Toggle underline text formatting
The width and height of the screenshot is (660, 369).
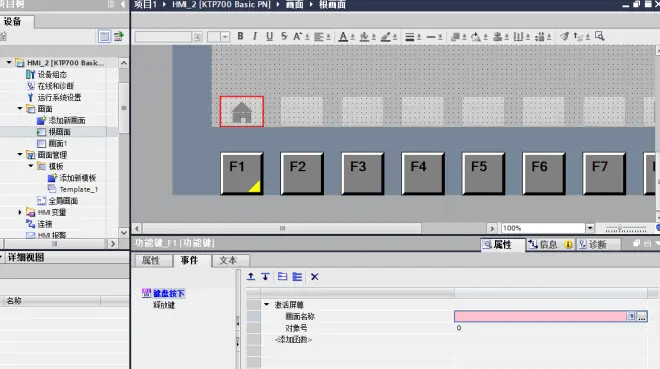coord(269,36)
